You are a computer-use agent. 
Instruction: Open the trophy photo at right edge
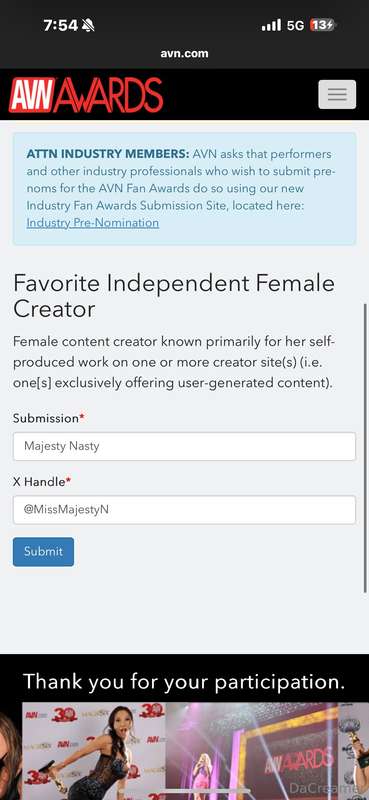point(354,751)
